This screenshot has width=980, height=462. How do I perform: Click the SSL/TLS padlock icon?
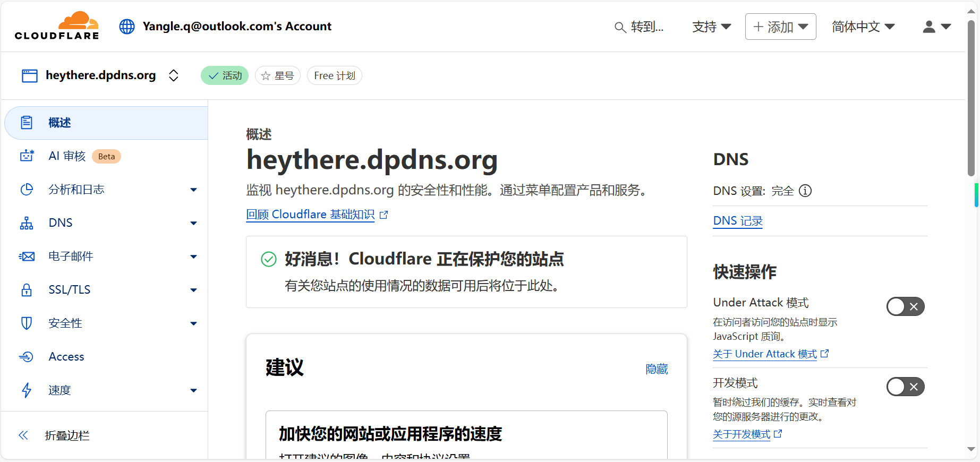27,289
